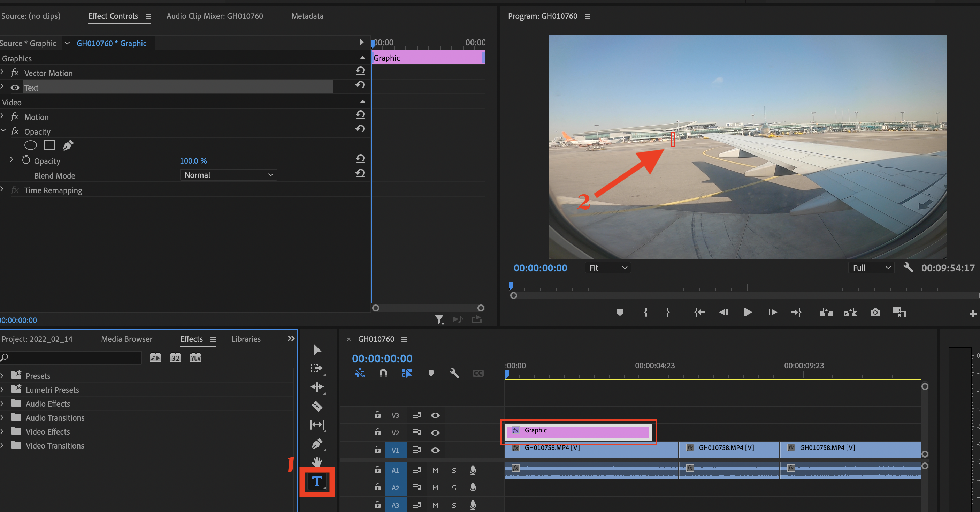The width and height of the screenshot is (980, 512).
Task: Click the Add Marker button in Program monitor
Action: (x=619, y=313)
